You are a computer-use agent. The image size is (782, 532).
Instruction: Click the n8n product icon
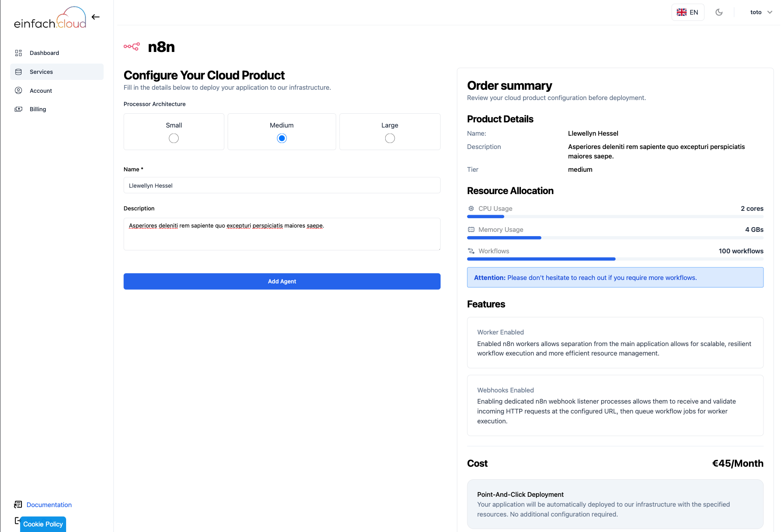(131, 47)
